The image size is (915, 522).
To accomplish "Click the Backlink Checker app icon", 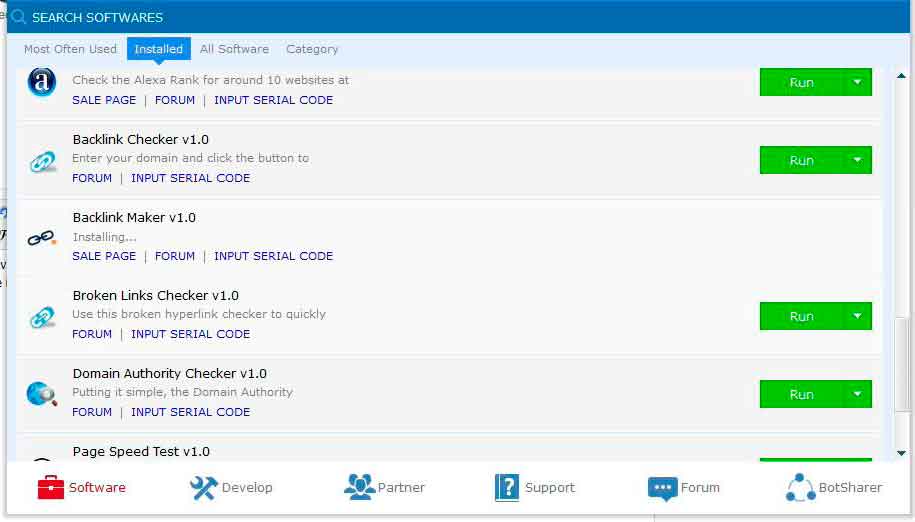I will click(42, 161).
